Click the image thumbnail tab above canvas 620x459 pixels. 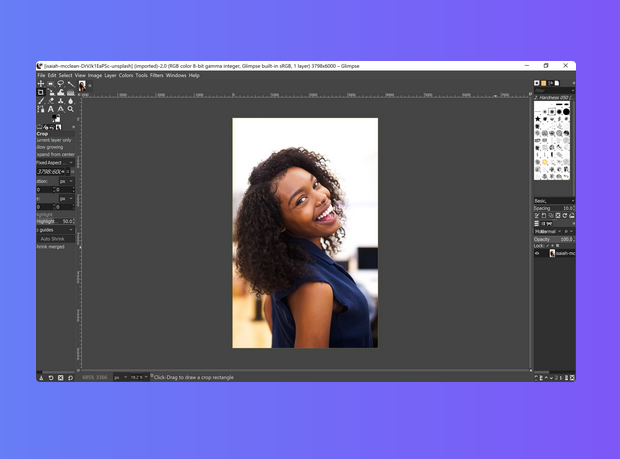click(82, 86)
